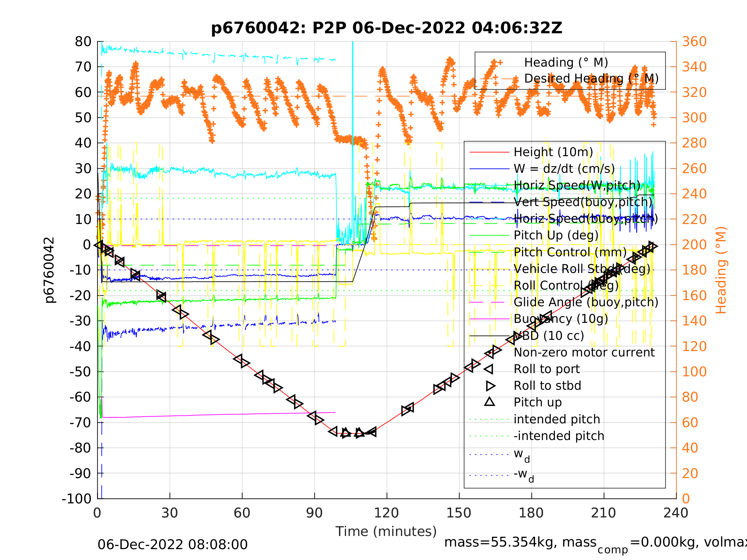Select 'W = dz/dt (cm/s)' legend label
Screen dimensions: 747x560
[x=564, y=169]
